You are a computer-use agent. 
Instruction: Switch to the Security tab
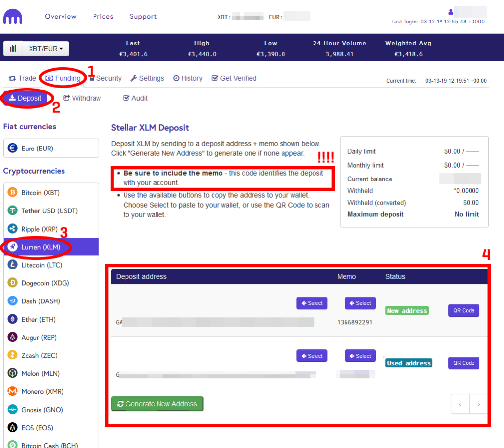[x=105, y=78]
